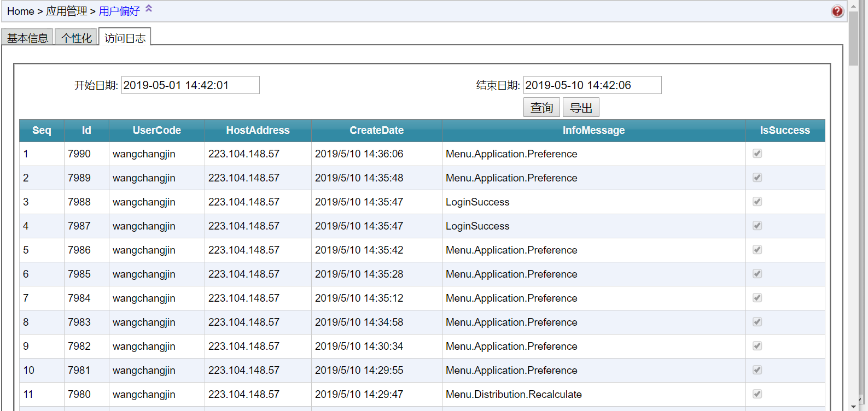The width and height of the screenshot is (868, 411).
Task: Sort by the InfoMessage column header
Action: [594, 131]
